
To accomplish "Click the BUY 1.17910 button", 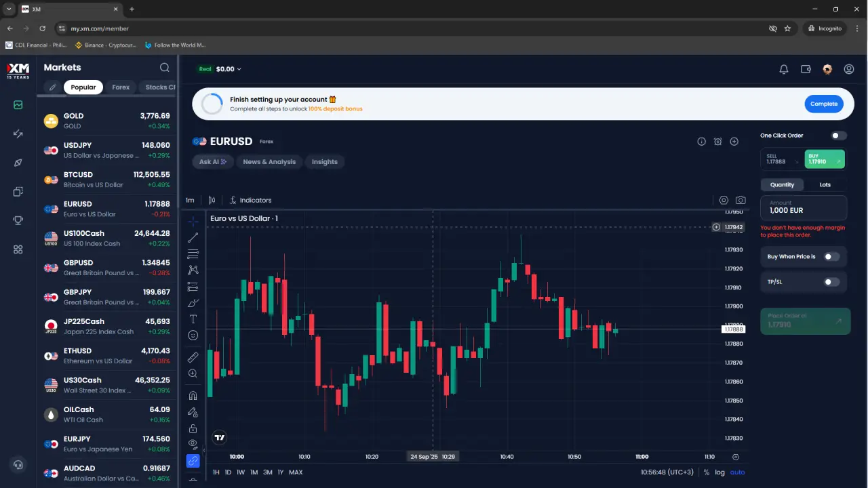I will (x=825, y=159).
